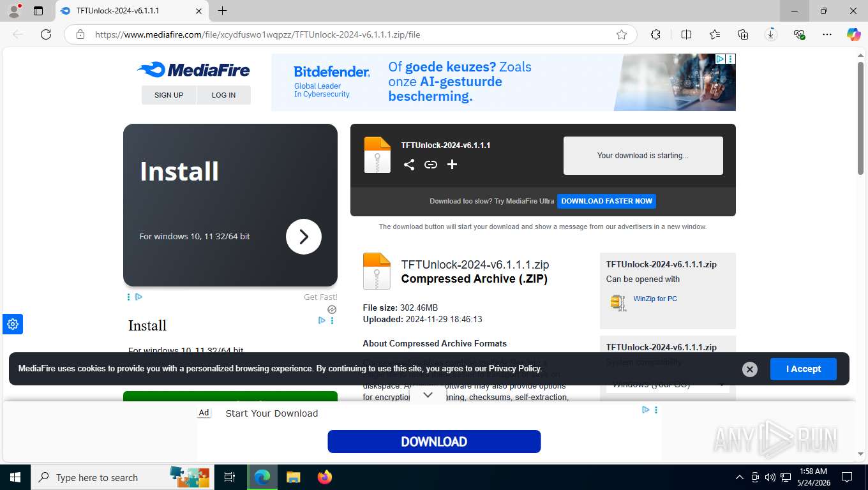Copy link for the TFTUnlock file
Screen dimensions: 868x490
[x=431, y=165]
